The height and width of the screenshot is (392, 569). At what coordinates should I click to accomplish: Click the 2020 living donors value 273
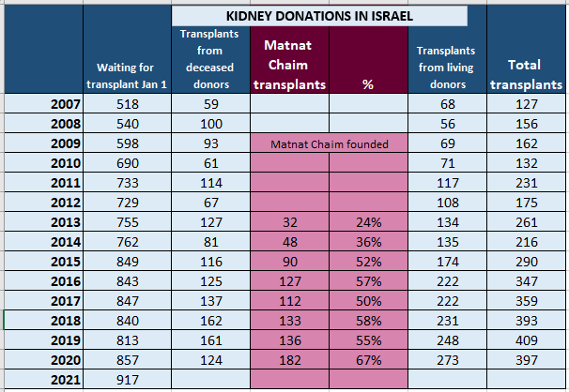click(x=447, y=361)
